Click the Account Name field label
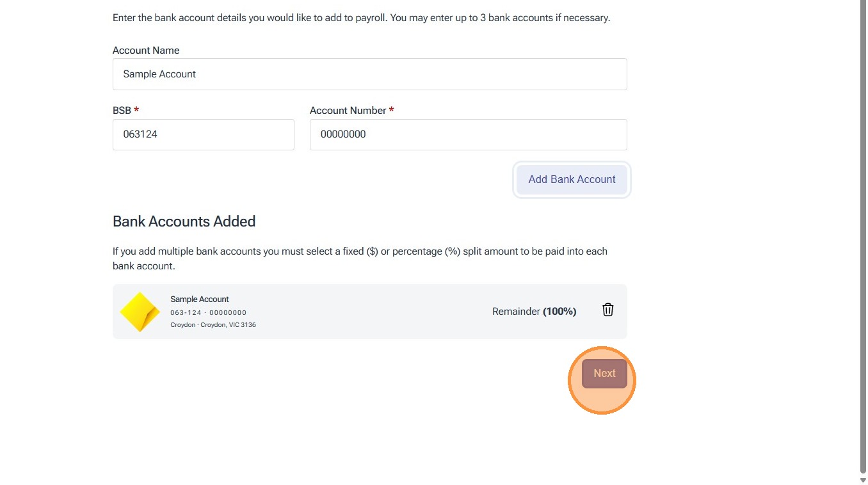Viewport: 868px width, 485px height. (146, 51)
